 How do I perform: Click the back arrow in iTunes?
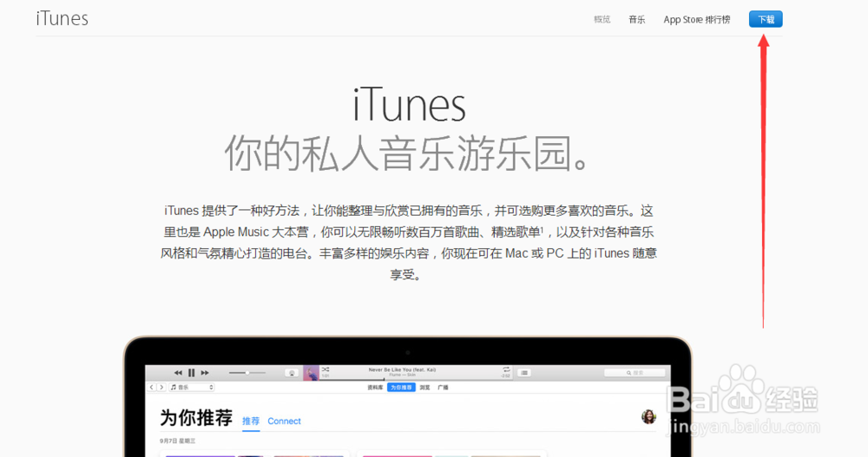click(x=152, y=388)
